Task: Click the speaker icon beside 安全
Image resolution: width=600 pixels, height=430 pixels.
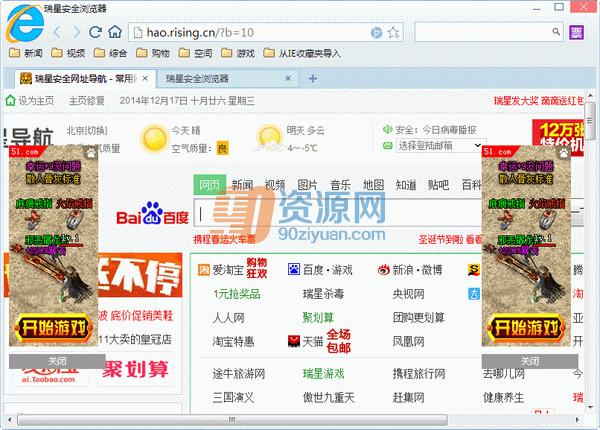Action: tap(388, 130)
